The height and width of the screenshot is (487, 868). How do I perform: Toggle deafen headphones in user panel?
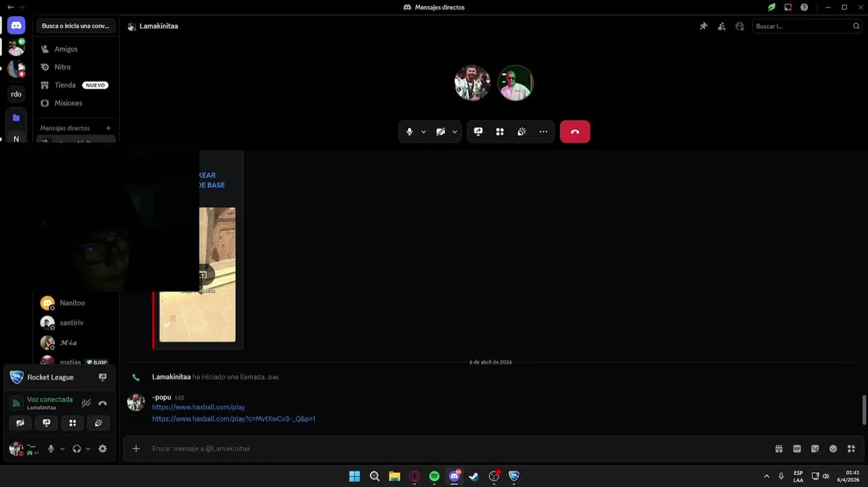[x=76, y=448]
